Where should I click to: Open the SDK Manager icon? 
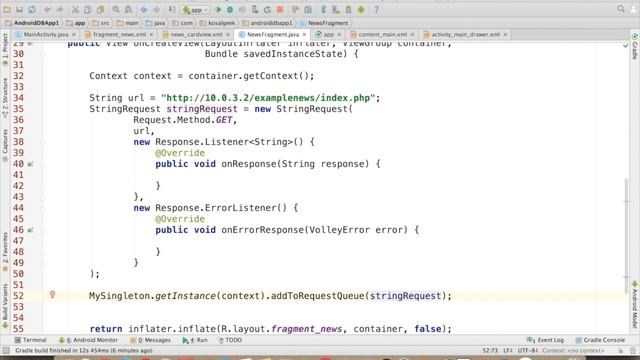pos(349,9)
